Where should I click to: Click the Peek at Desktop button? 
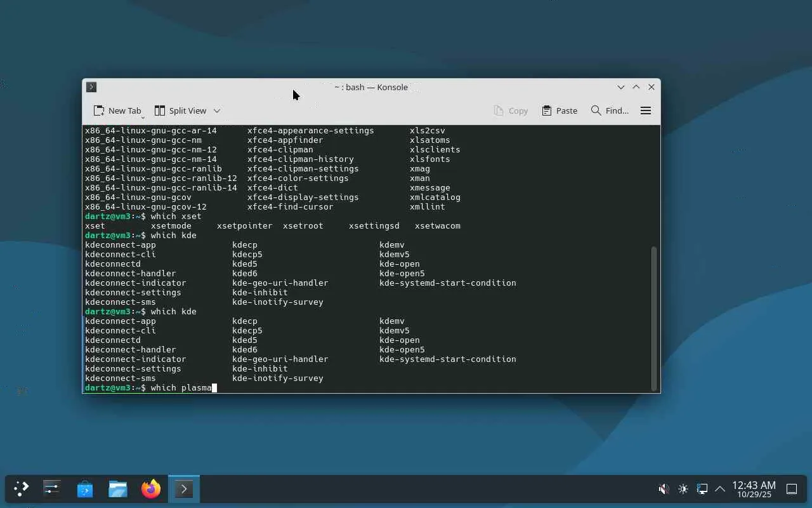(792, 489)
